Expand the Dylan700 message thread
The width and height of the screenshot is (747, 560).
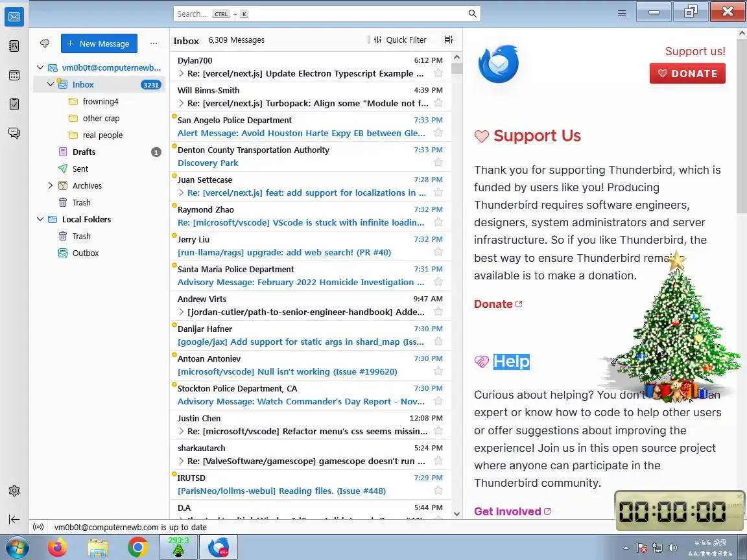click(182, 73)
